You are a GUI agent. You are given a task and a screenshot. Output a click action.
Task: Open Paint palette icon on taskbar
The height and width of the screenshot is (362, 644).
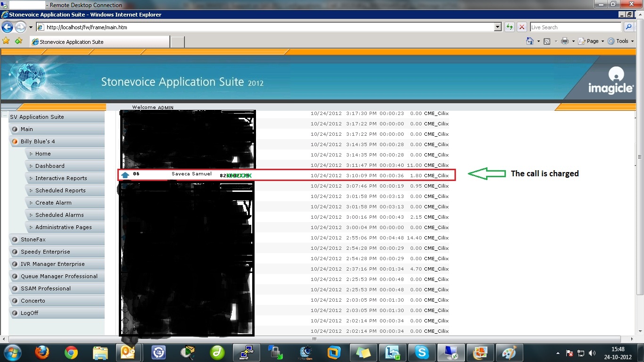(x=509, y=353)
